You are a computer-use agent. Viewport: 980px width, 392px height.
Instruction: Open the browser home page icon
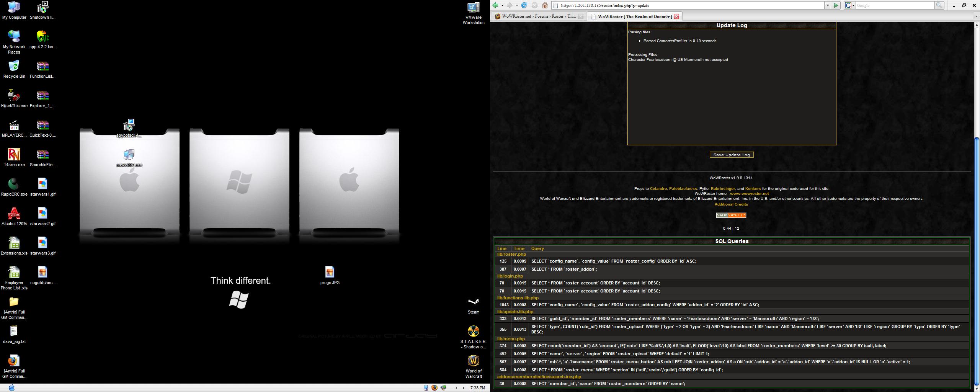(545, 5)
